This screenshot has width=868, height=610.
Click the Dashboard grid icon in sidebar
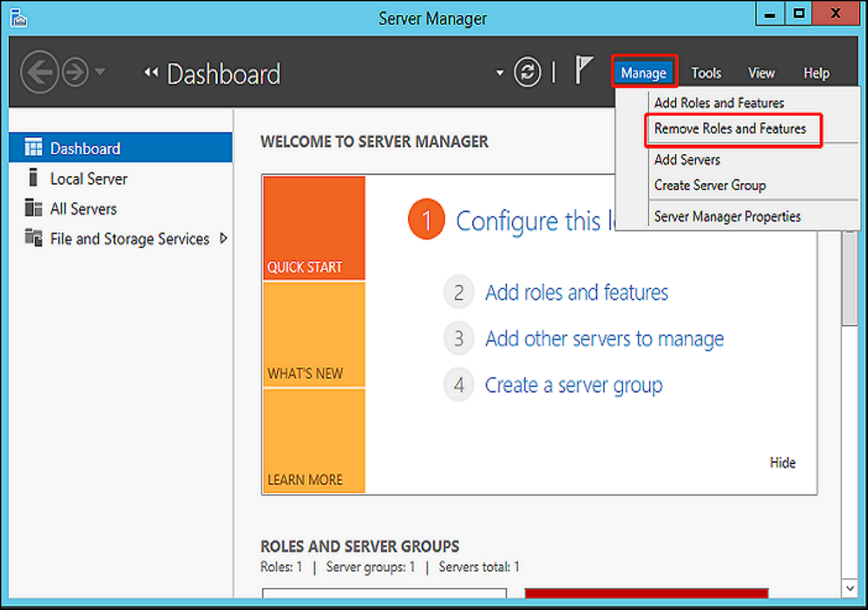[33, 148]
